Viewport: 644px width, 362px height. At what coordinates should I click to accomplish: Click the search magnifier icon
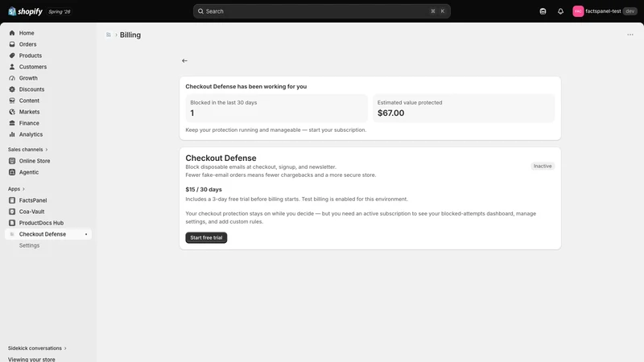click(200, 11)
